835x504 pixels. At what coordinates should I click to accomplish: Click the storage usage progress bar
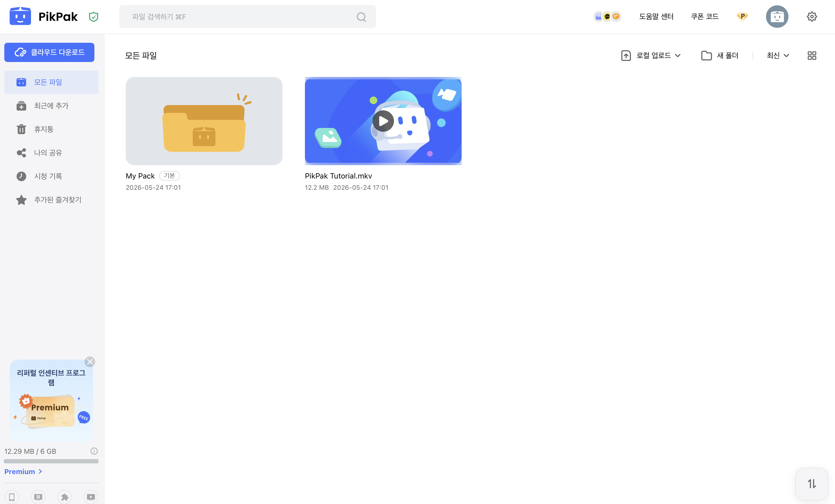click(51, 461)
